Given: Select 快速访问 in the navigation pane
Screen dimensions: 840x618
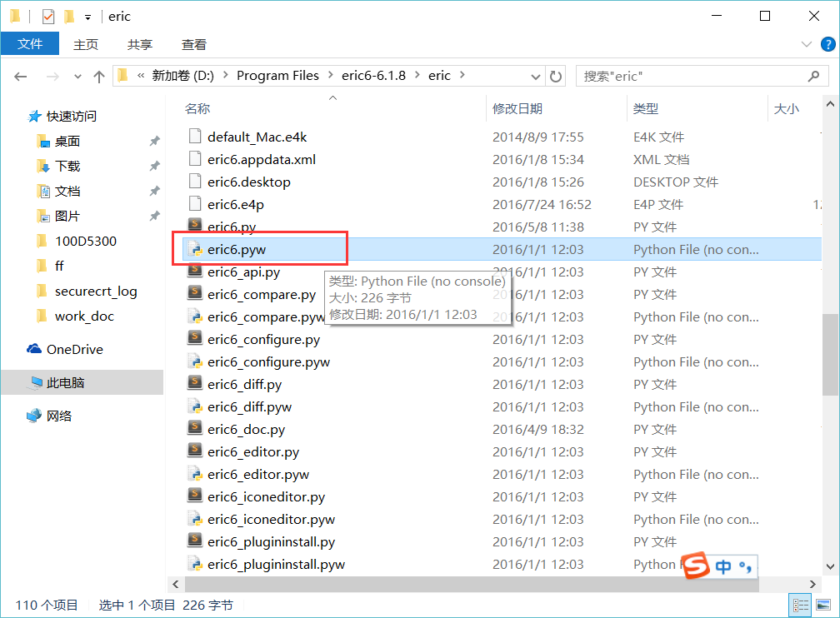Looking at the screenshot, I should 72,117.
